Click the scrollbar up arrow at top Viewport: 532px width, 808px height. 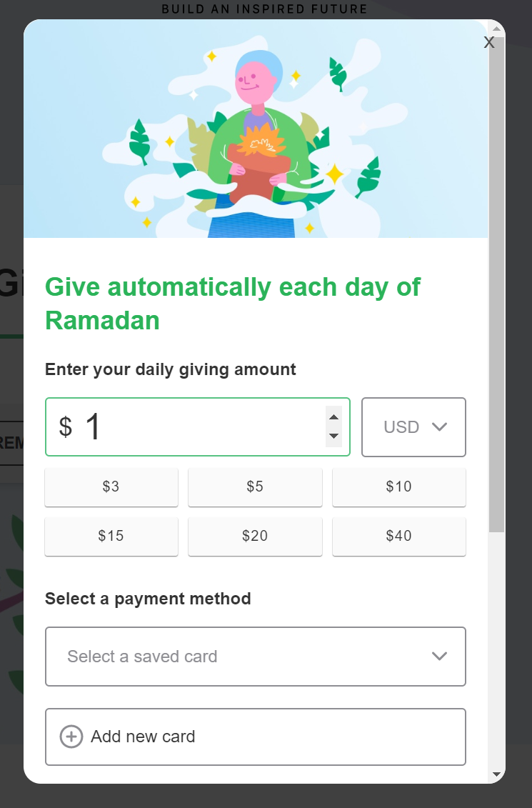(x=496, y=29)
